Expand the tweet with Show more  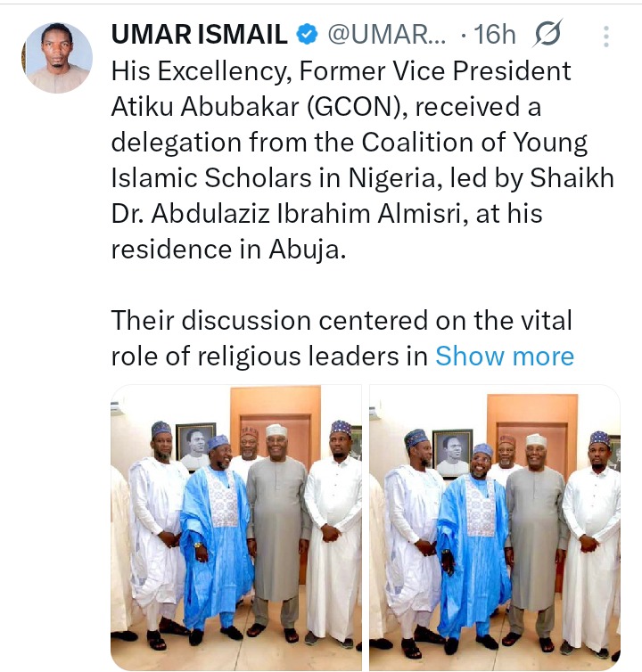(x=505, y=356)
